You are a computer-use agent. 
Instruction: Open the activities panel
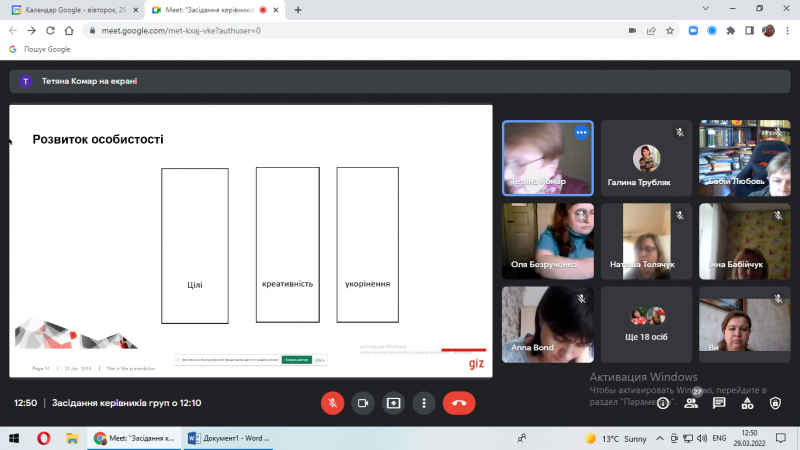[x=747, y=403]
